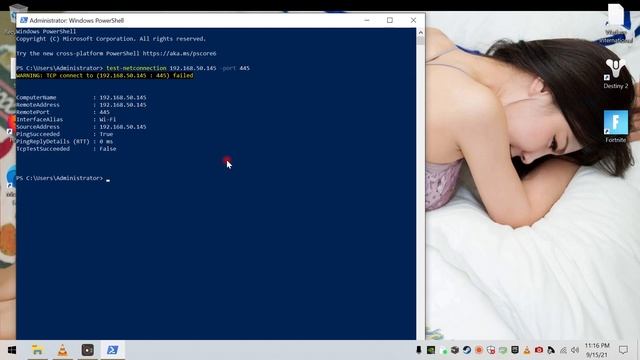The width and height of the screenshot is (640, 360).
Task: Click the PowerShell scrollbar up arrow
Action: coord(420,32)
